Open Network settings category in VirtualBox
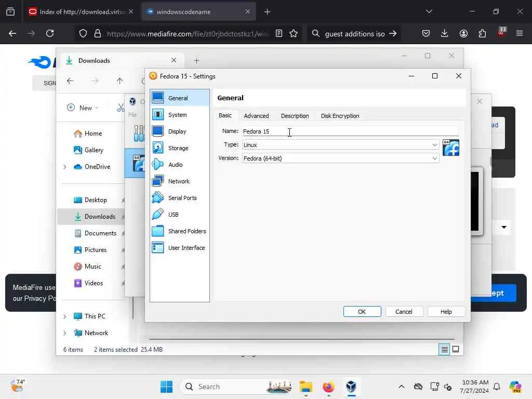 pos(179,181)
